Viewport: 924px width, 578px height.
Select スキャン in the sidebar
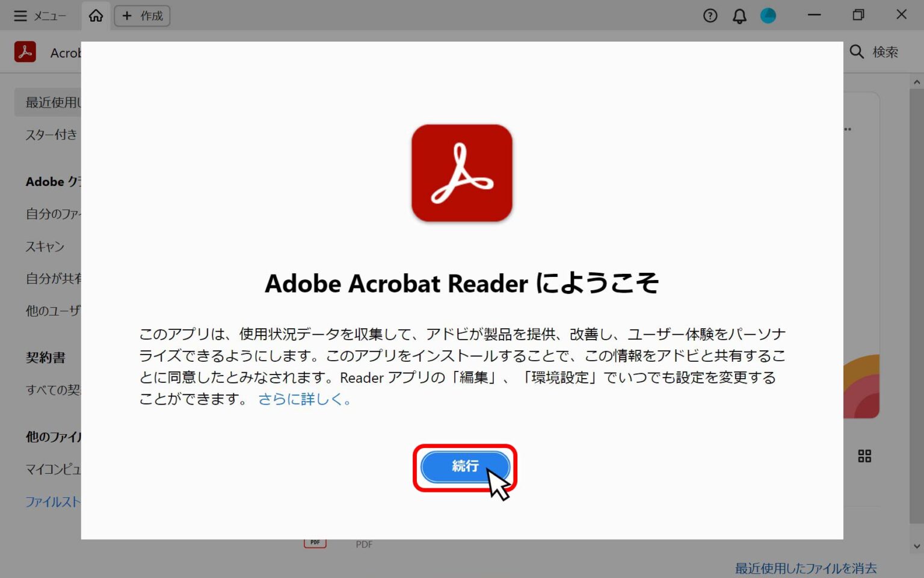pyautogui.click(x=45, y=246)
